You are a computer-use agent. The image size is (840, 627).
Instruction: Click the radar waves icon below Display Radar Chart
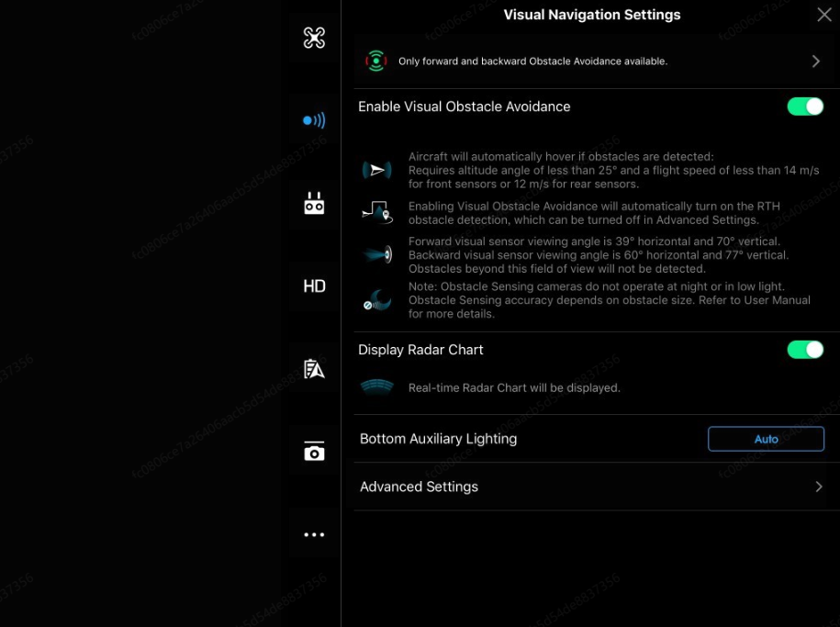[x=378, y=386]
